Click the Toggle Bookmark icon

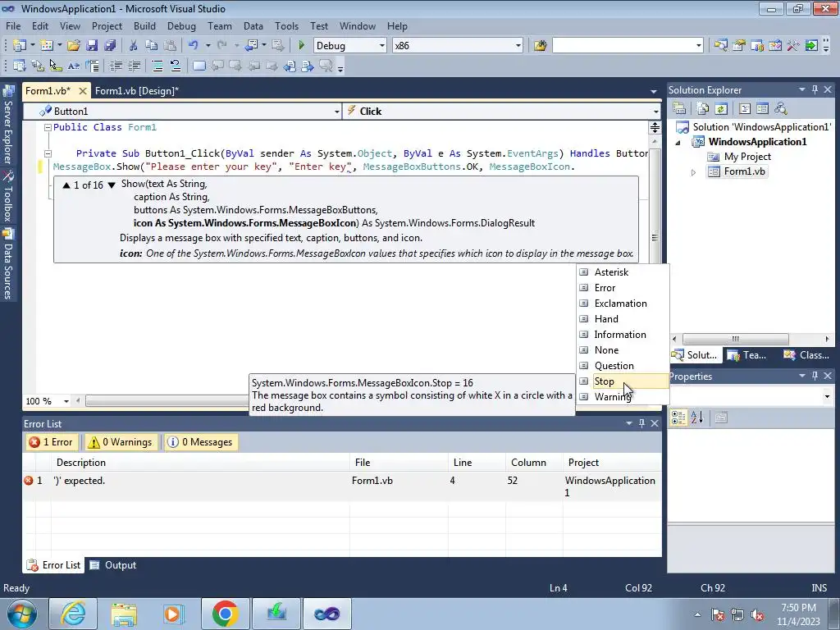tap(199, 66)
